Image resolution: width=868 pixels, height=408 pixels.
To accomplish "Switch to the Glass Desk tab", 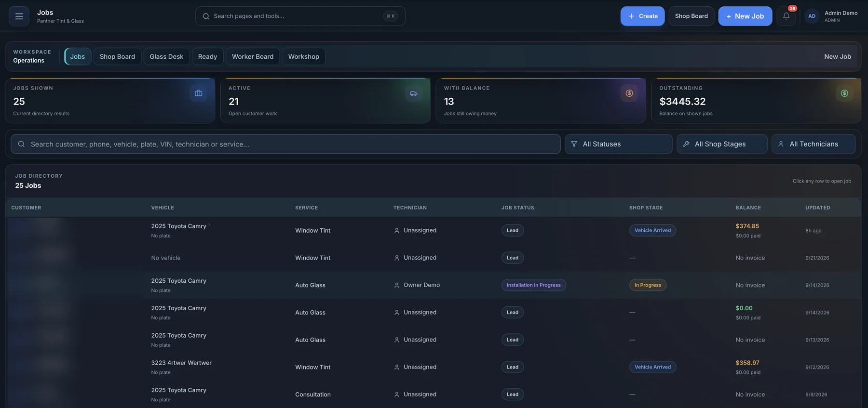I will 166,56.
